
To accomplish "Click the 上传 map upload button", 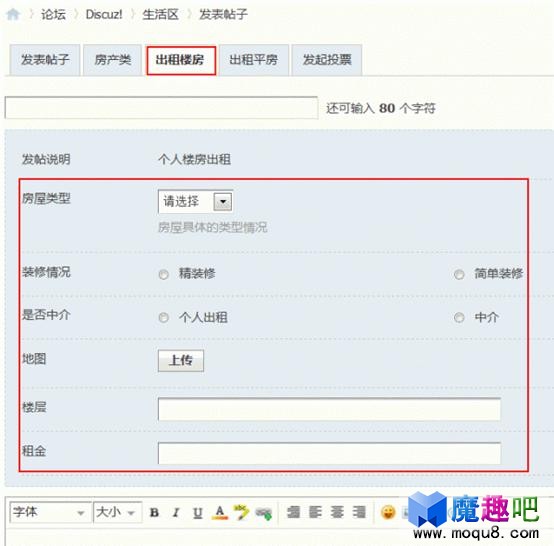I will [181, 360].
